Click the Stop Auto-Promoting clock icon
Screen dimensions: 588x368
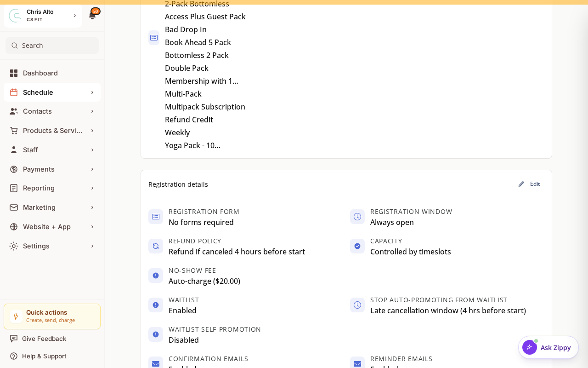tap(357, 305)
